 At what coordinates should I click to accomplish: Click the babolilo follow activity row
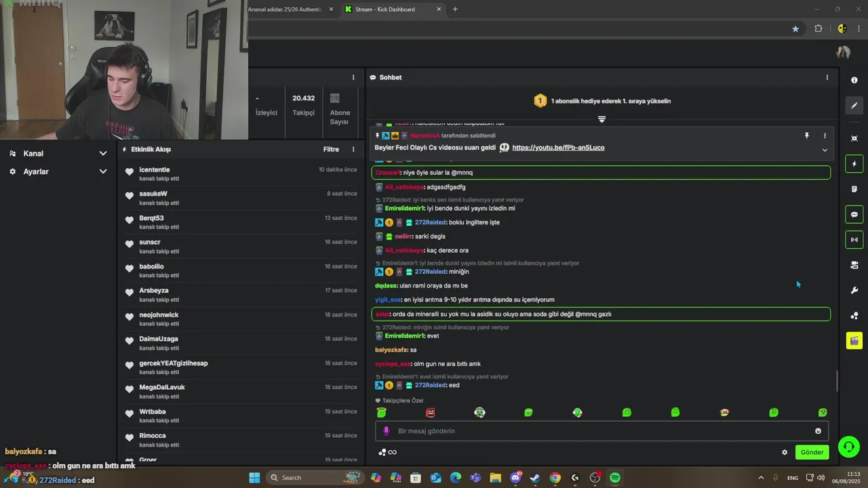[241, 270]
